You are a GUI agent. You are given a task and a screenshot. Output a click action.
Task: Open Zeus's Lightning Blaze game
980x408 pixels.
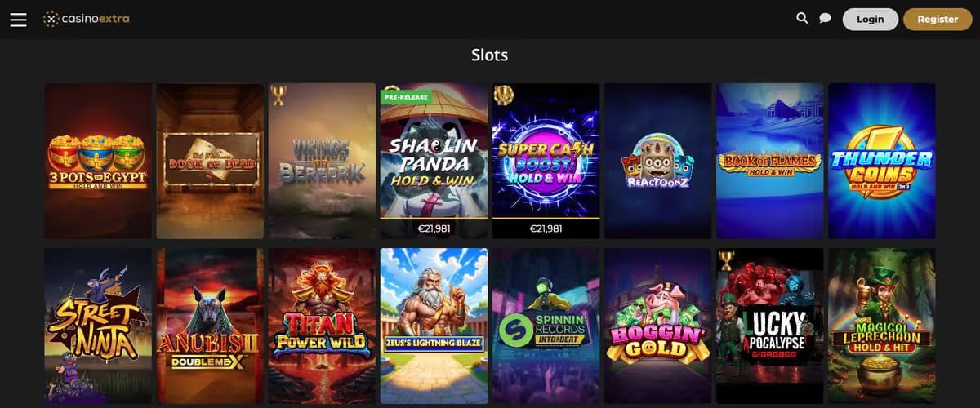coord(434,326)
